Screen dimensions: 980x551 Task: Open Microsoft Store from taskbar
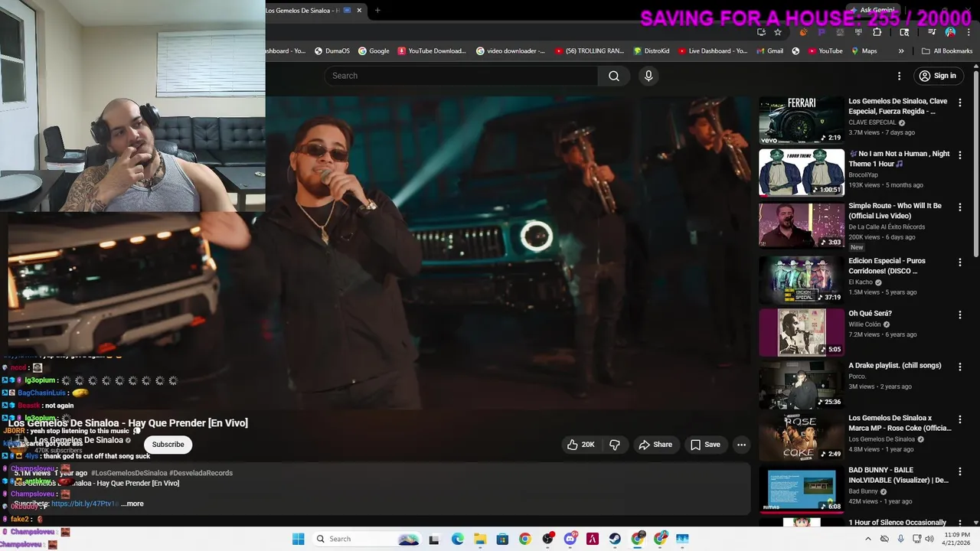(502, 539)
